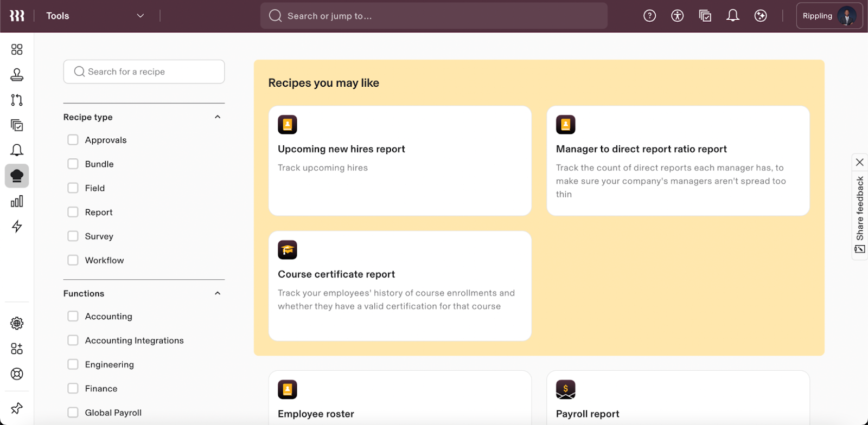This screenshot has width=868, height=425.
Task: Collapse the Recipe type section
Action: (x=218, y=117)
